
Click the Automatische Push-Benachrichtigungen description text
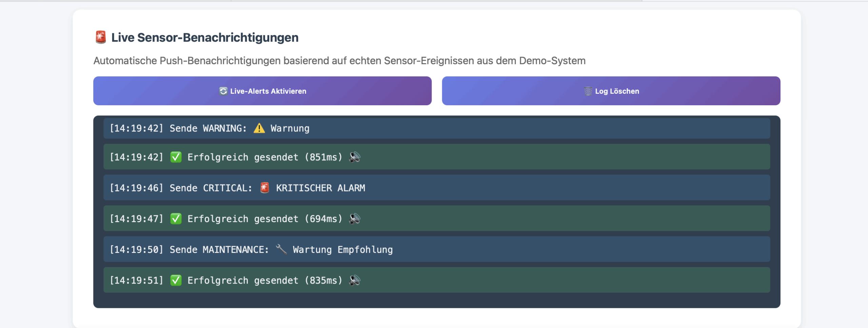click(x=339, y=60)
